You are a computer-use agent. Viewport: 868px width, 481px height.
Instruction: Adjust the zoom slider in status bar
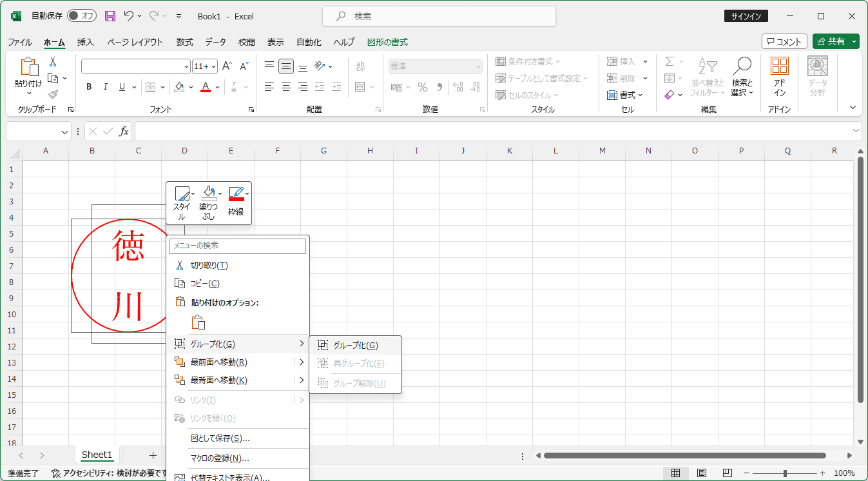point(785,473)
